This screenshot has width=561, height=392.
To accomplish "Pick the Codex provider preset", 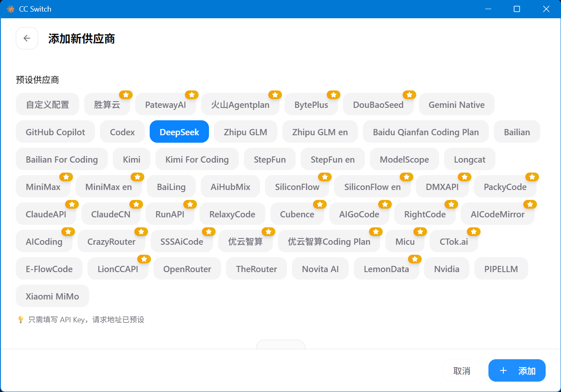I will [122, 131].
